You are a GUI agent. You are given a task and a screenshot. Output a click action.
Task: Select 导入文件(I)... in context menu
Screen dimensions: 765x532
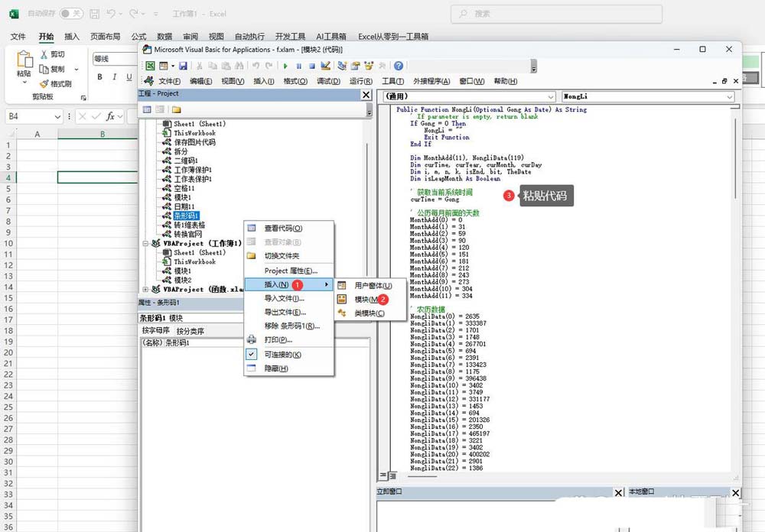289,298
